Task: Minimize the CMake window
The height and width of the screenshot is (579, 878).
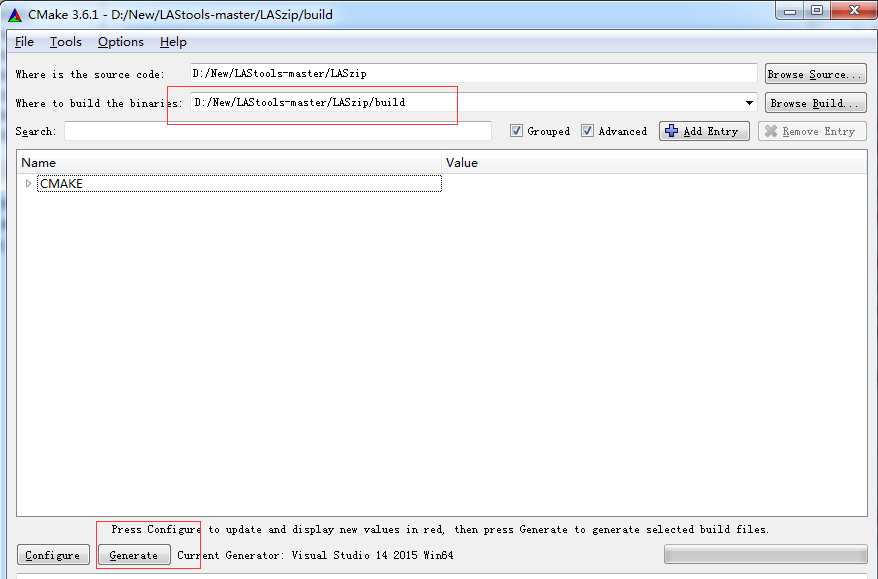Action: tap(790, 11)
